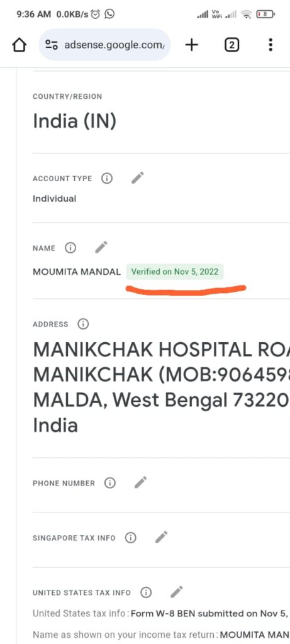The height and width of the screenshot is (644, 290).
Task: Edit the Name with pencil icon
Action: pyautogui.click(x=101, y=247)
